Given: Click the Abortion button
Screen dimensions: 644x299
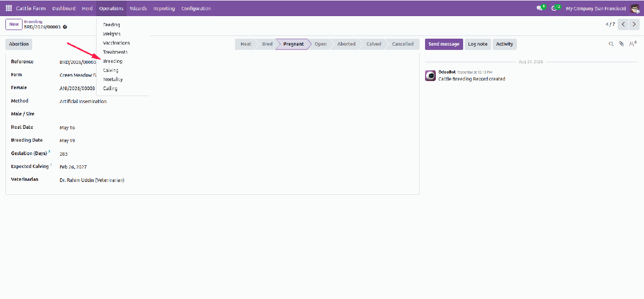Looking at the screenshot, I should click(19, 44).
